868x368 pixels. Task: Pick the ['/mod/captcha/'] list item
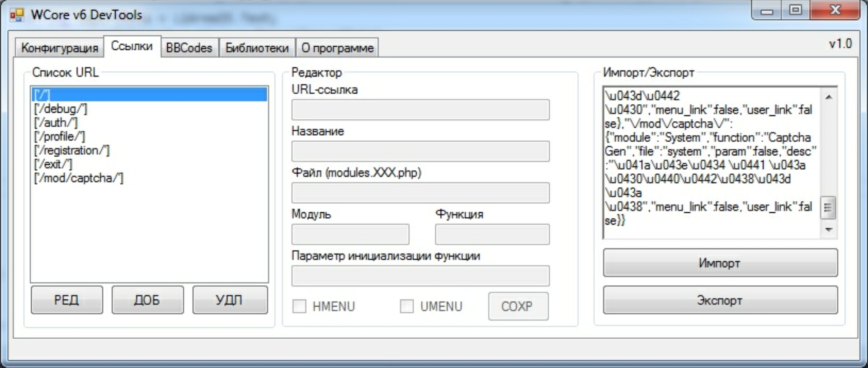click(79, 178)
